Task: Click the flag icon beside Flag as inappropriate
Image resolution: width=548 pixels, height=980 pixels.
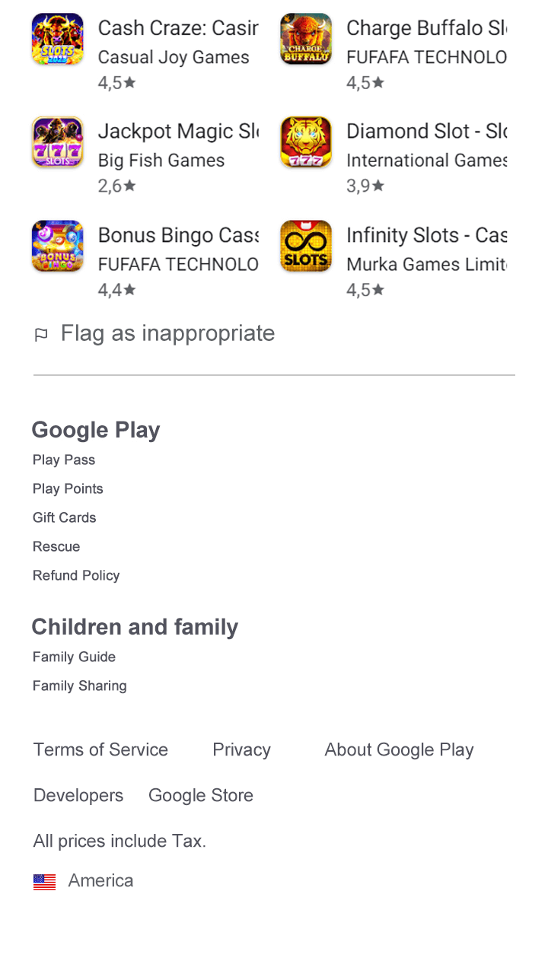Action: click(x=41, y=335)
